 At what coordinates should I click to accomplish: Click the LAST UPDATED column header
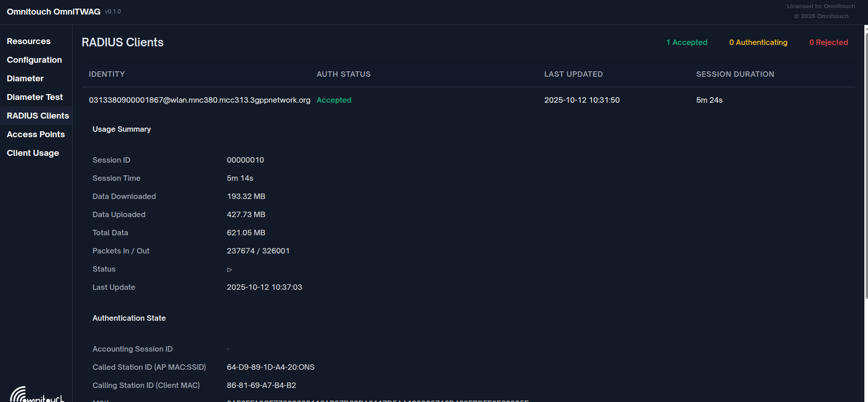pyautogui.click(x=573, y=74)
